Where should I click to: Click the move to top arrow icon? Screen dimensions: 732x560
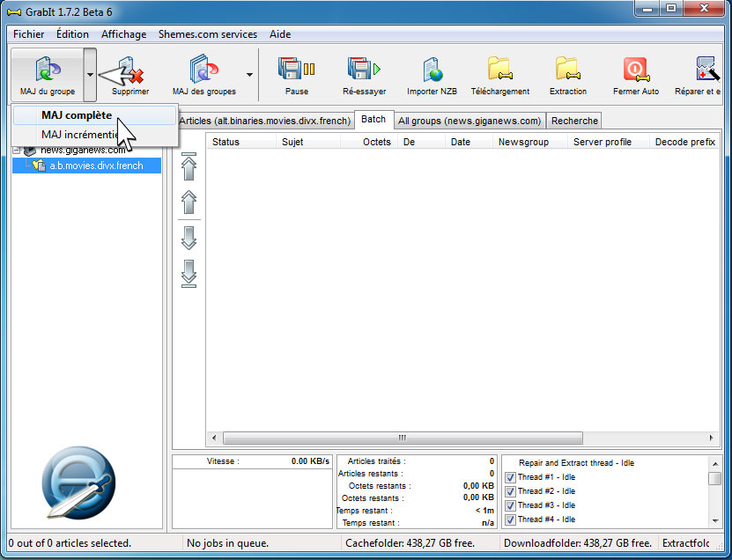(189, 166)
